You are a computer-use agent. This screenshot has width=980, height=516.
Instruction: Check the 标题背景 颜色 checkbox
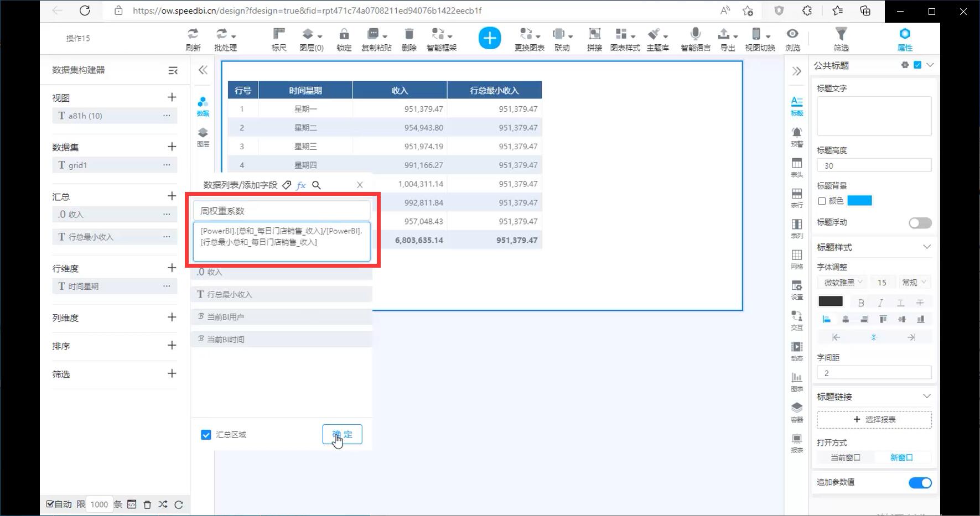point(822,201)
